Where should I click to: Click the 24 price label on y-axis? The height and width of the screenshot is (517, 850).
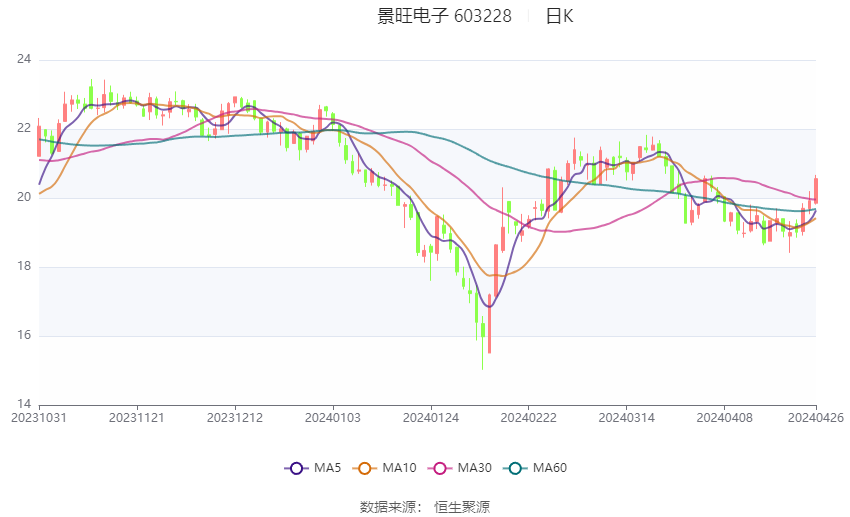[25, 60]
